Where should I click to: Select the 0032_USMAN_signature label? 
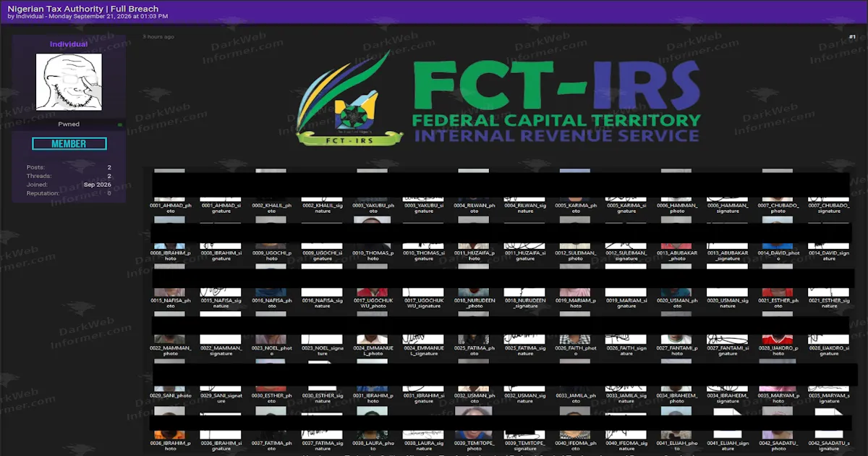pyautogui.click(x=525, y=397)
